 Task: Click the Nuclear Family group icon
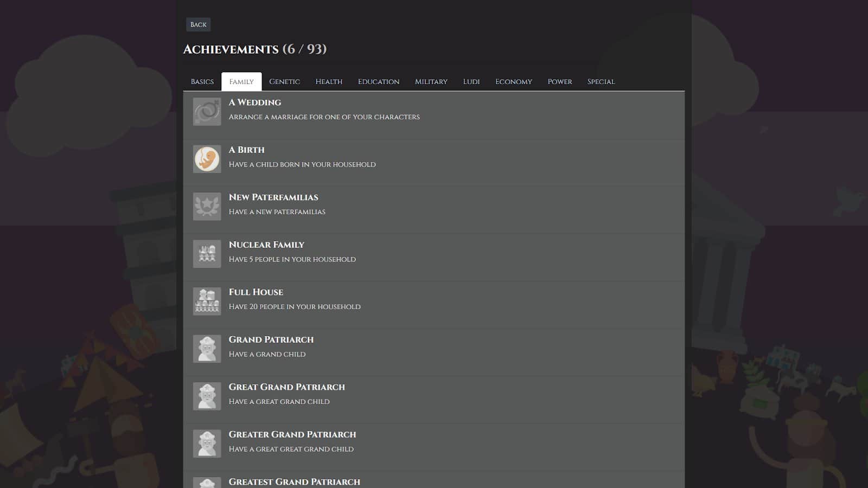pos(207,254)
